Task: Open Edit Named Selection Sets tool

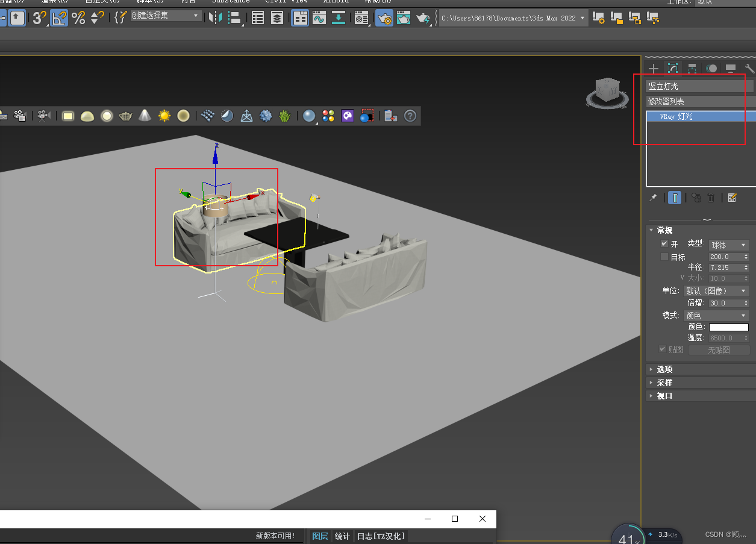Action: point(120,18)
